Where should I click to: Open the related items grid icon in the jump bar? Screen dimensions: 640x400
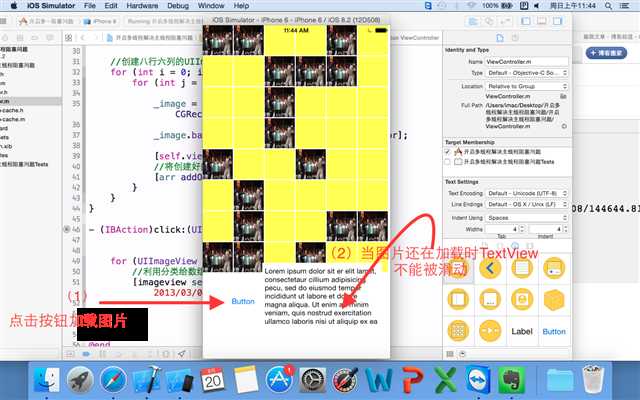coord(69,38)
